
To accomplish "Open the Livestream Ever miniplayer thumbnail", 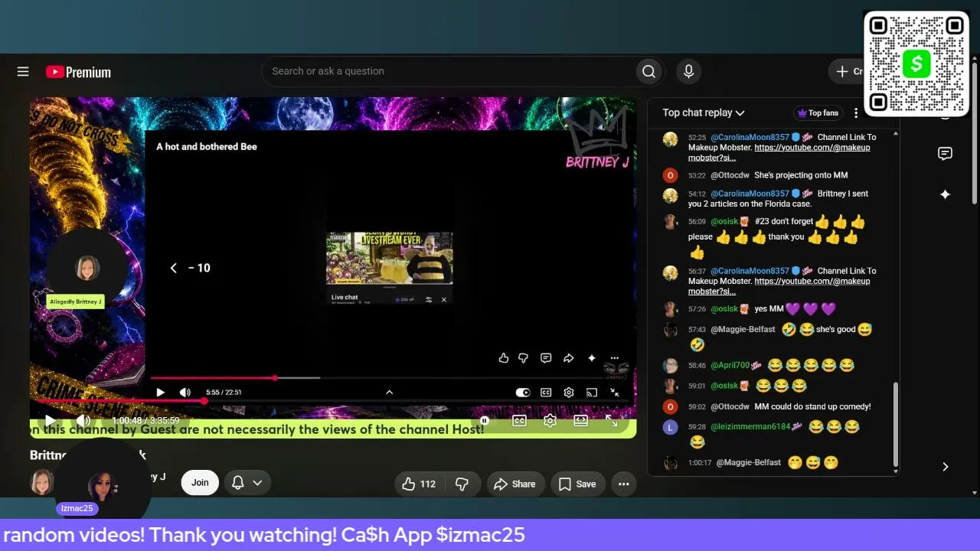I will pyautogui.click(x=390, y=258).
